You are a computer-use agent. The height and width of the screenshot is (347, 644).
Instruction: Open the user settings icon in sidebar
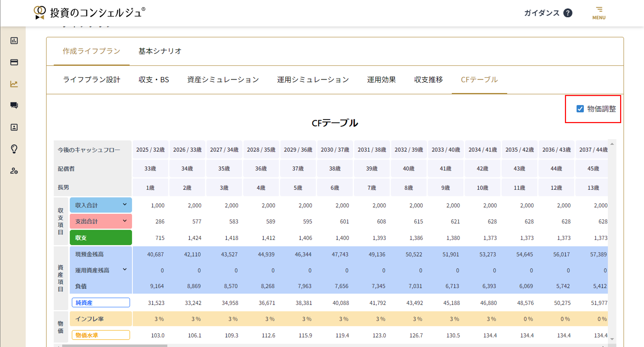pyautogui.click(x=14, y=171)
